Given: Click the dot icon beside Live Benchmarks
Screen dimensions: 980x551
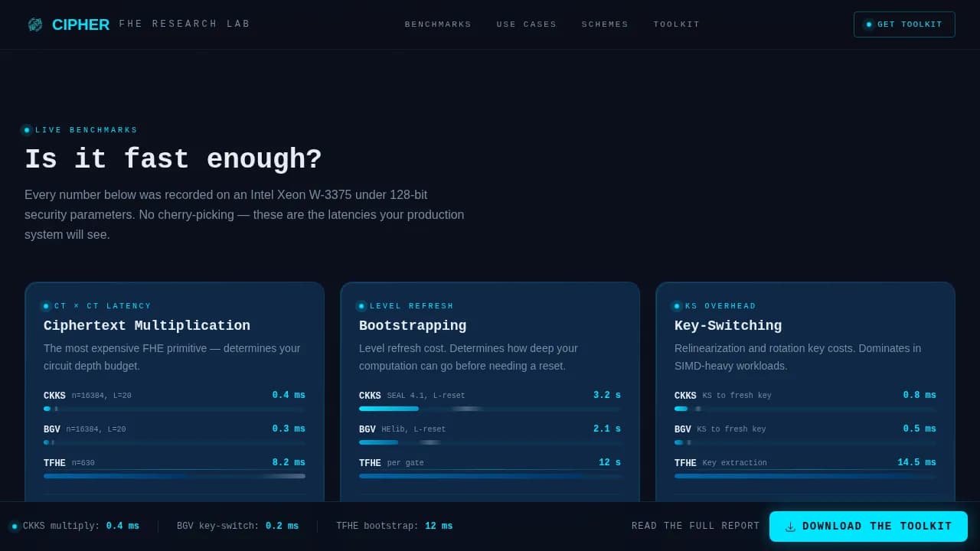Looking at the screenshot, I should 27,130.
